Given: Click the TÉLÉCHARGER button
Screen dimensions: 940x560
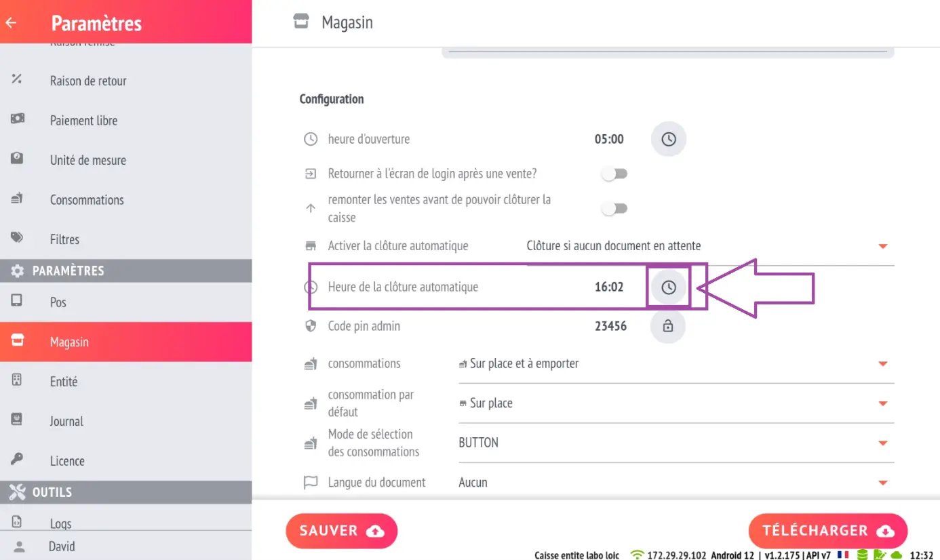Looking at the screenshot, I should [x=828, y=531].
